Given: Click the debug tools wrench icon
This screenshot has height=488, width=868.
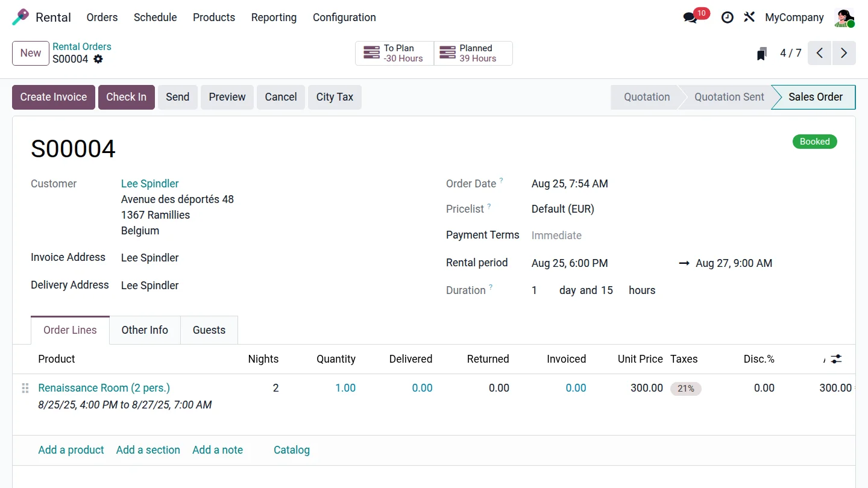Looking at the screenshot, I should 749,17.
